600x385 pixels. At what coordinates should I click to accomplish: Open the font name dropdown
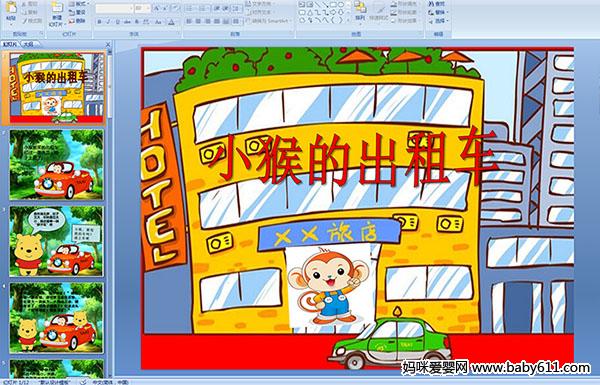click(114, 8)
